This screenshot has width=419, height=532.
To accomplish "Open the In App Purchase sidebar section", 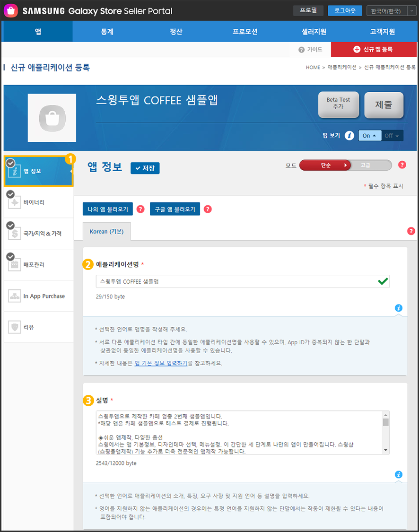I will point(39,296).
